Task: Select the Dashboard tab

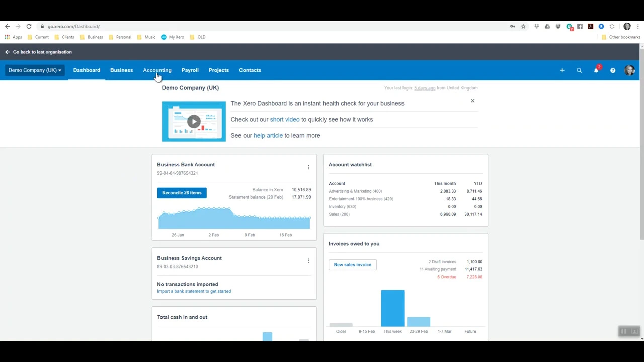Action: coord(87,70)
